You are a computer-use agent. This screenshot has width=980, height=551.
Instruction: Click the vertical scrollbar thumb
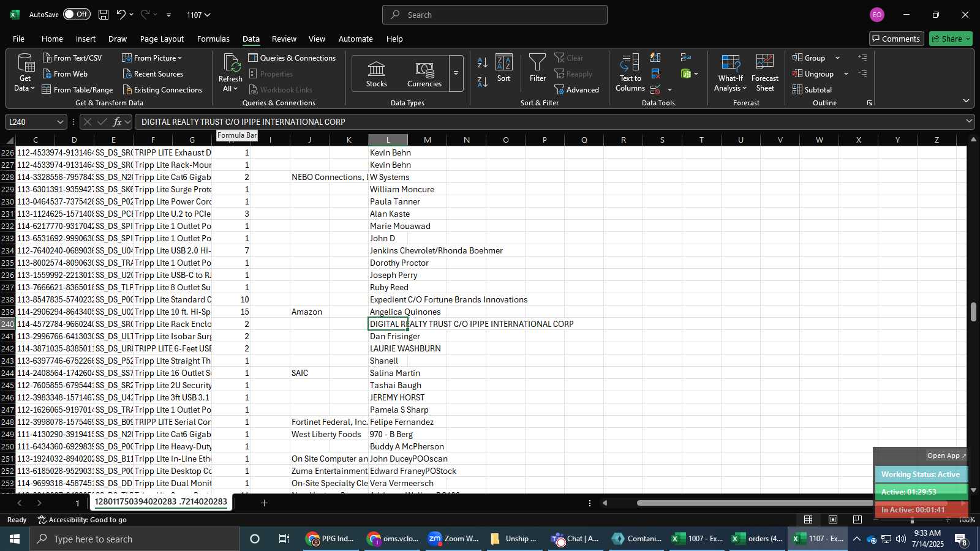[973, 312]
